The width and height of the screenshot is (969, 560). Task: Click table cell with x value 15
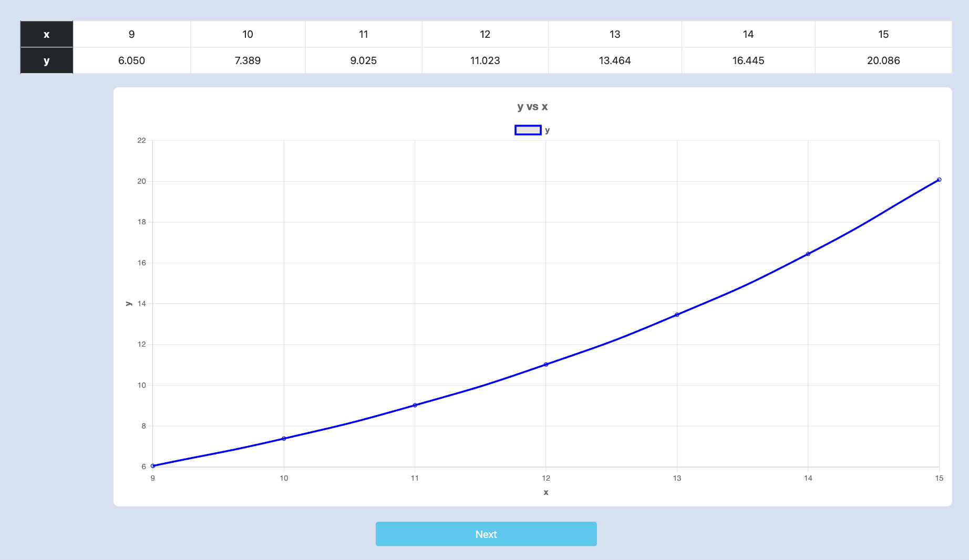click(883, 34)
